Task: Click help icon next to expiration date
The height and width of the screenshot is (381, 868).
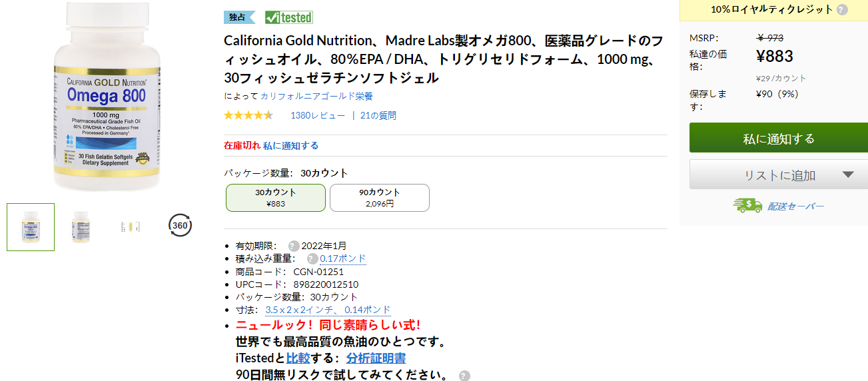Action: pos(293,246)
